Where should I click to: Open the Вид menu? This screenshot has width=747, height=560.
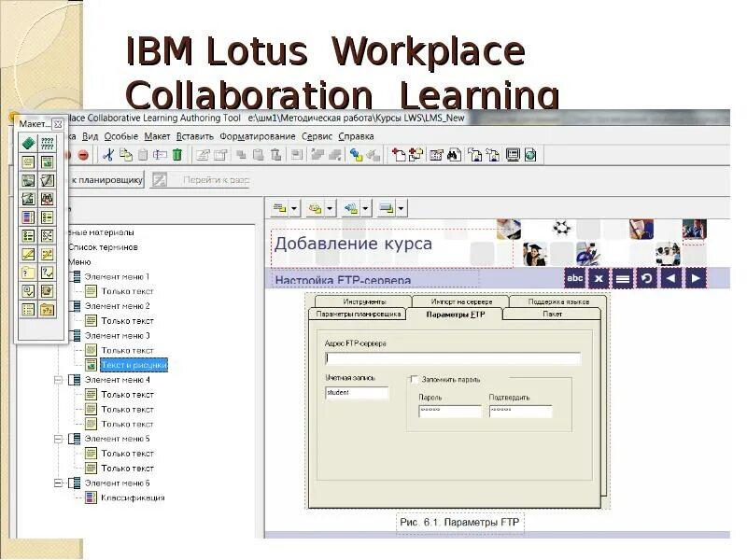pyautogui.click(x=90, y=136)
